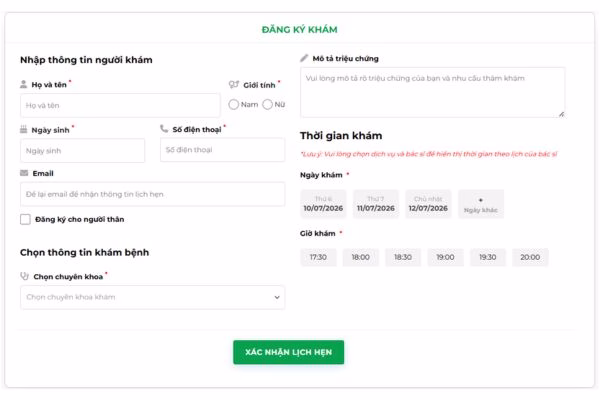Confirm with the XÁC NHẬN LỊCH HẸN button
The width and height of the screenshot is (600, 400).
(x=289, y=352)
